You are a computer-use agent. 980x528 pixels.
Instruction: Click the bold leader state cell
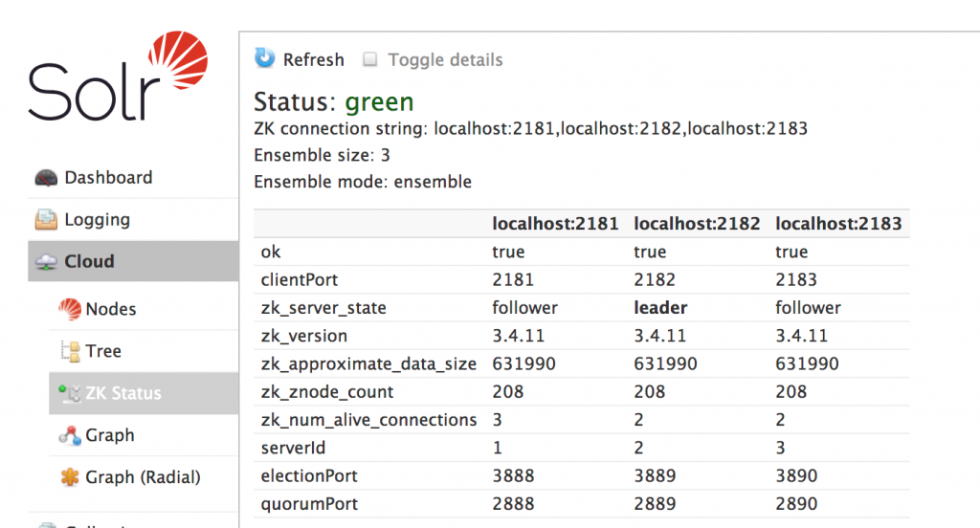click(660, 308)
